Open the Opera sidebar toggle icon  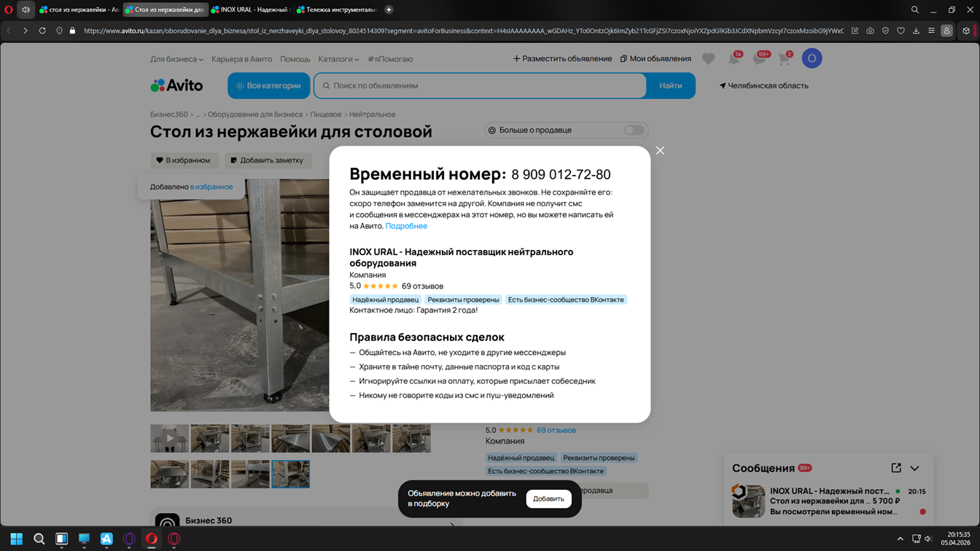pos(966,31)
